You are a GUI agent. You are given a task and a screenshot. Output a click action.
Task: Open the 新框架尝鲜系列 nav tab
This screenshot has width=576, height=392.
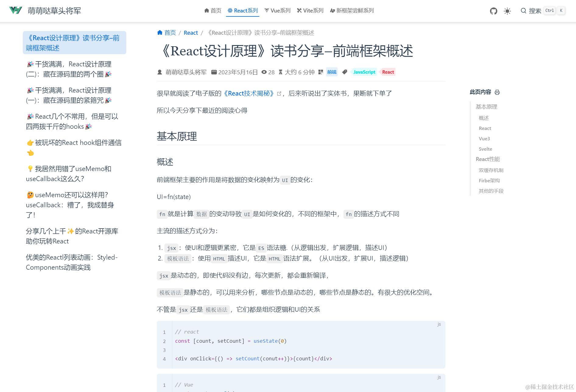[352, 11]
